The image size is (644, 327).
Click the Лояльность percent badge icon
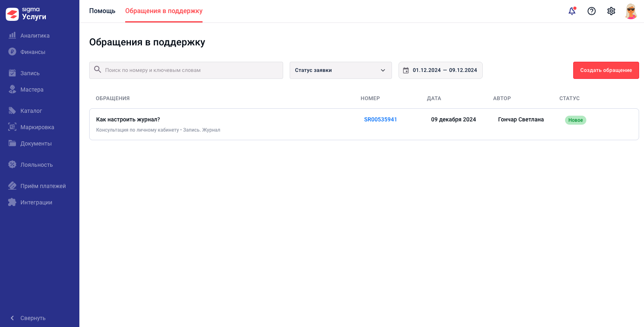(12, 164)
